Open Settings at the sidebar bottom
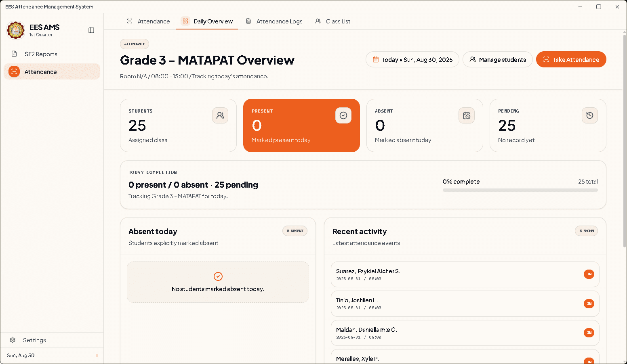The image size is (627, 364). pos(52,340)
